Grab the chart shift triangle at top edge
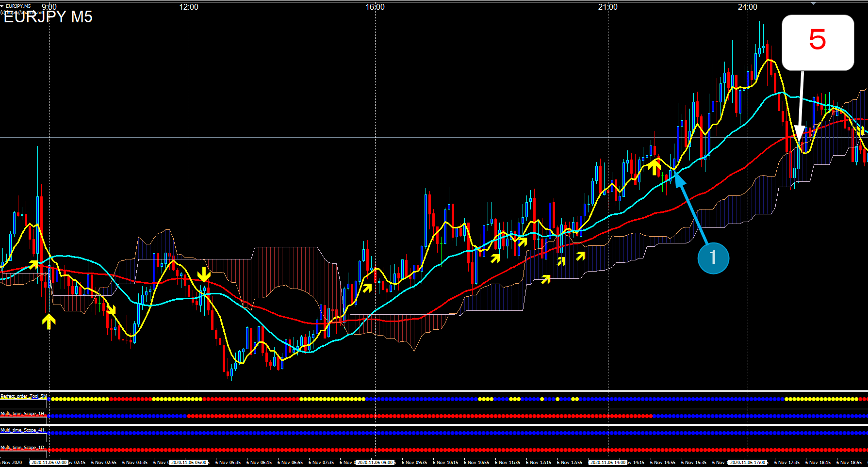The height and width of the screenshot is (467, 868). pos(814,3)
